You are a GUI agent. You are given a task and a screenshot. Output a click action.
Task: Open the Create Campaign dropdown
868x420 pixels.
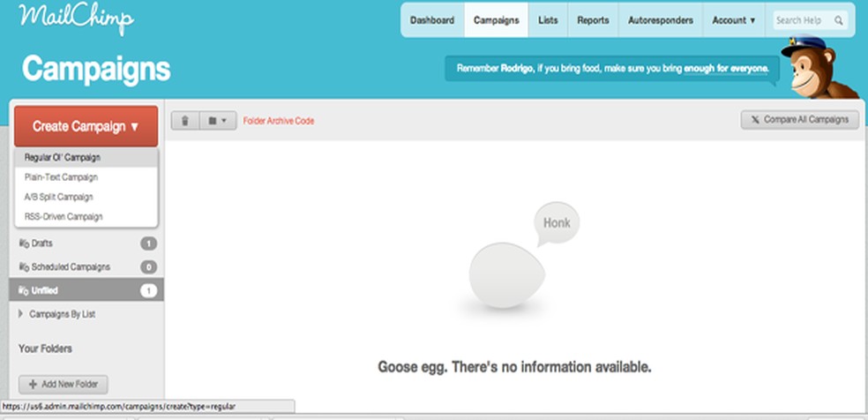tap(86, 126)
